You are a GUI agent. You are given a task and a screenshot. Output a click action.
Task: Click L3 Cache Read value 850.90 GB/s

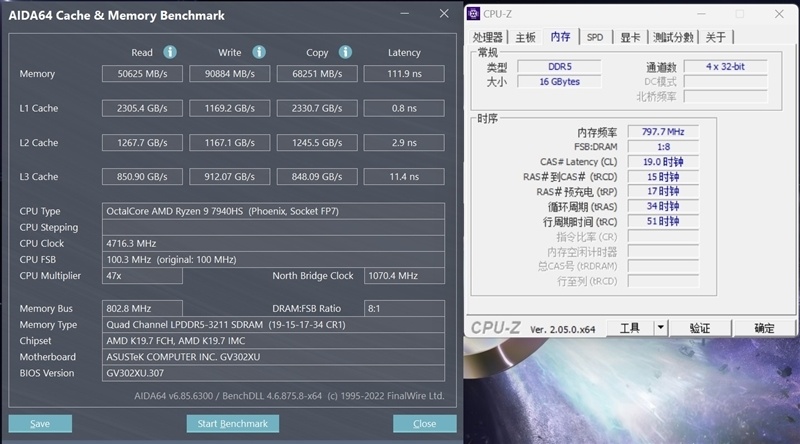142,177
